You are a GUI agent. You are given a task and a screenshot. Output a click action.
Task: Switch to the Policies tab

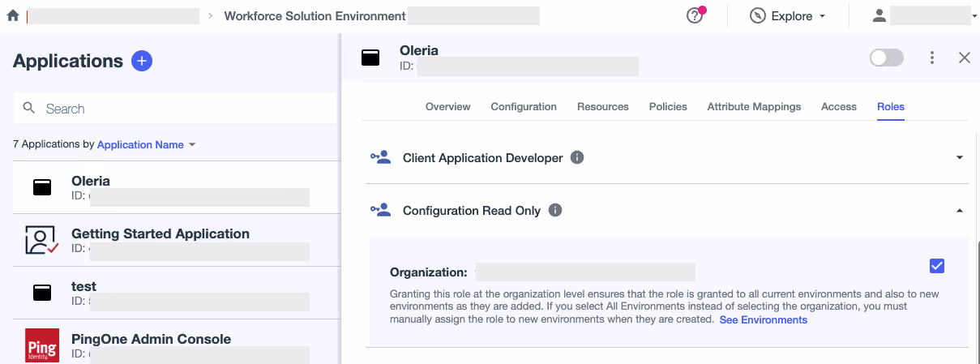coord(668,106)
